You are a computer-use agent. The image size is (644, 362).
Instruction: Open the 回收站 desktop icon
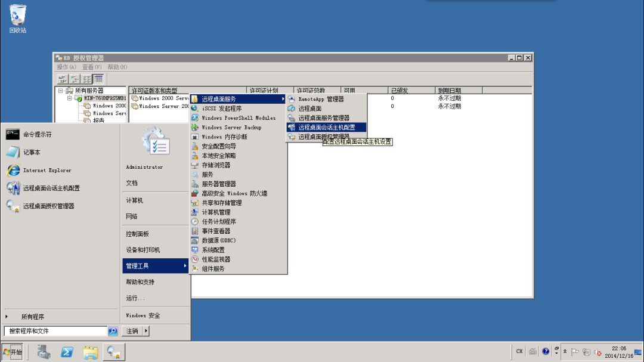(x=18, y=18)
